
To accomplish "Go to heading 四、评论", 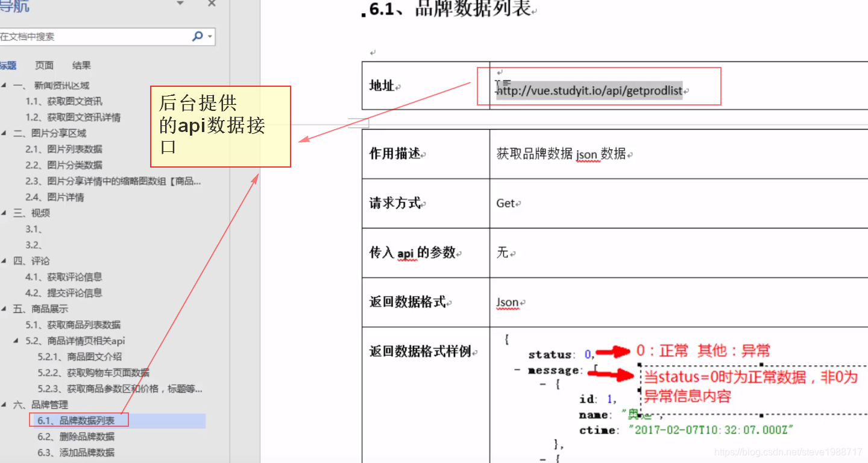I will (31, 261).
